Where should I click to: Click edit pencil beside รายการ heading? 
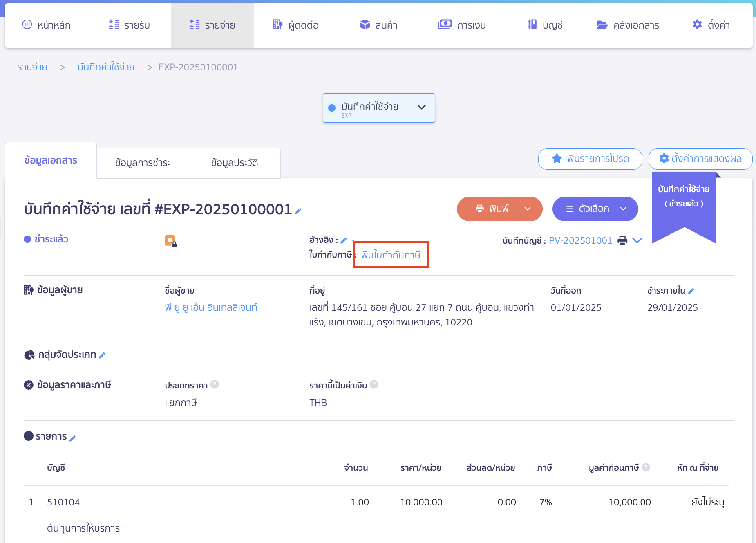pos(73,438)
